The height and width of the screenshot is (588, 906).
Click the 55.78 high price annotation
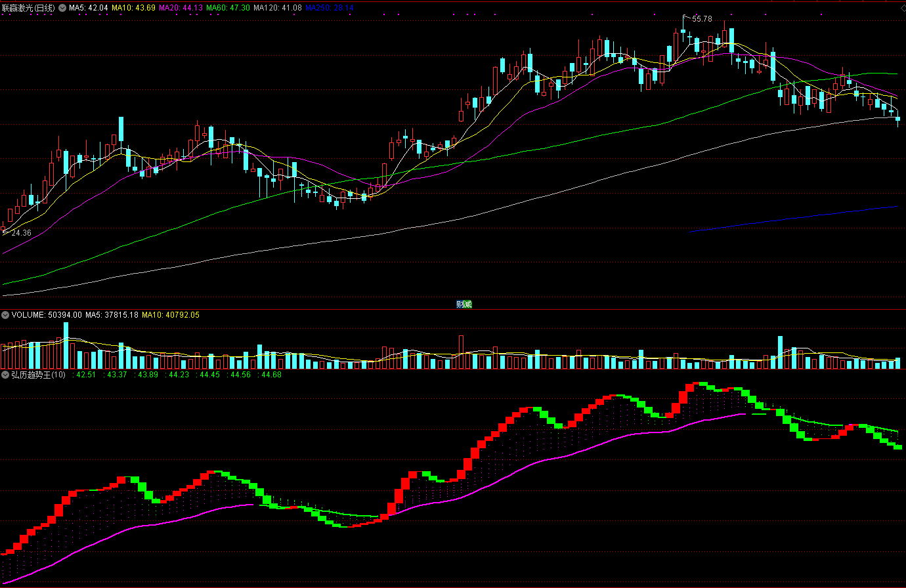[702, 19]
